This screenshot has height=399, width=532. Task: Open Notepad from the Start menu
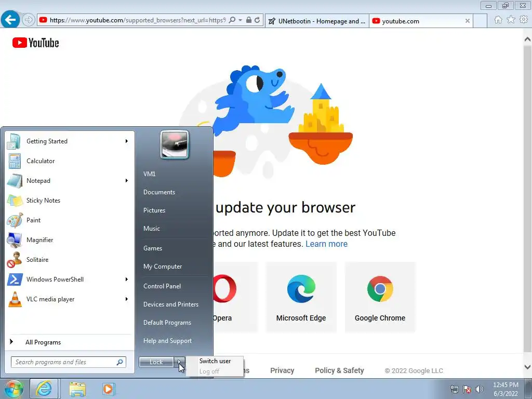tap(70, 180)
